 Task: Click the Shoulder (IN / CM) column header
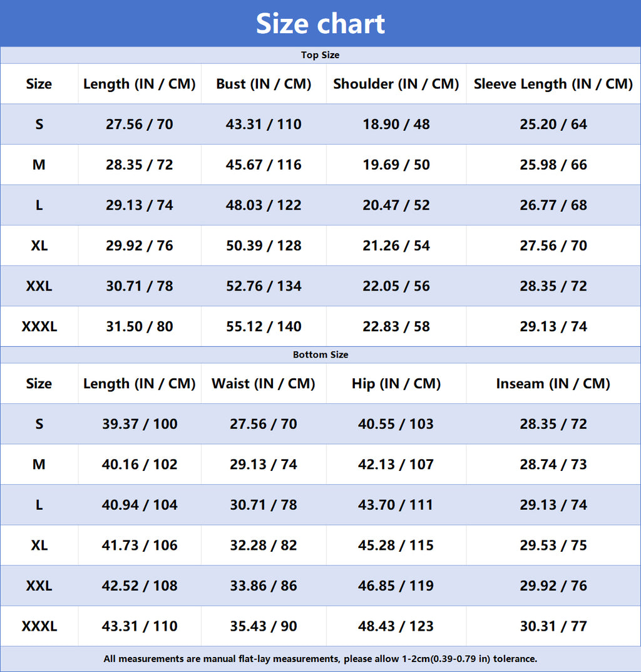coord(396,84)
